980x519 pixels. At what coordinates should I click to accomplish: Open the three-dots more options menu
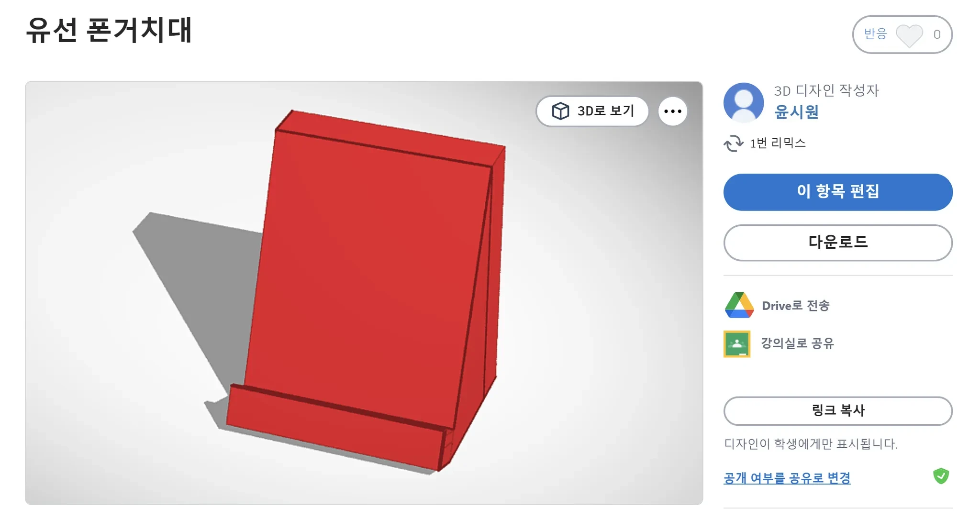(x=673, y=111)
